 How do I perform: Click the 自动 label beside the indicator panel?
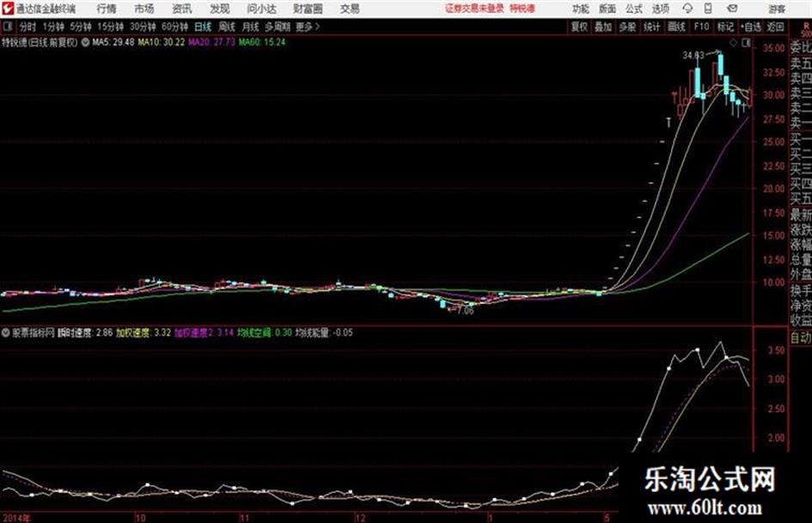coord(801,338)
